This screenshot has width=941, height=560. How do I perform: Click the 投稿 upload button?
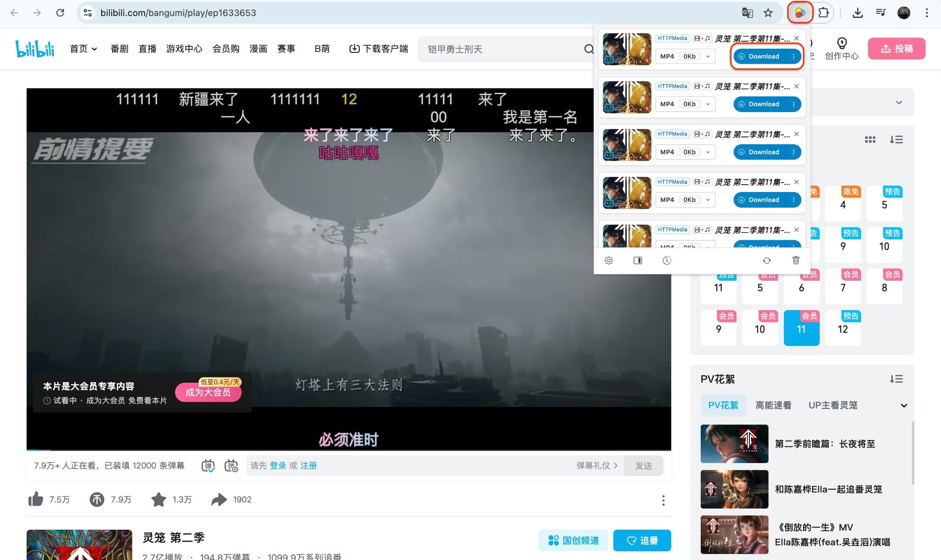(896, 49)
